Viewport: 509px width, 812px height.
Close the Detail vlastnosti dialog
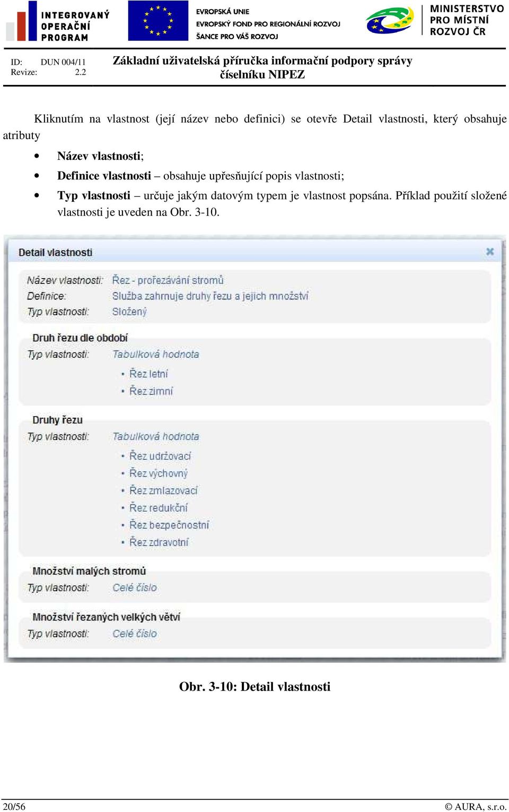tap(490, 252)
